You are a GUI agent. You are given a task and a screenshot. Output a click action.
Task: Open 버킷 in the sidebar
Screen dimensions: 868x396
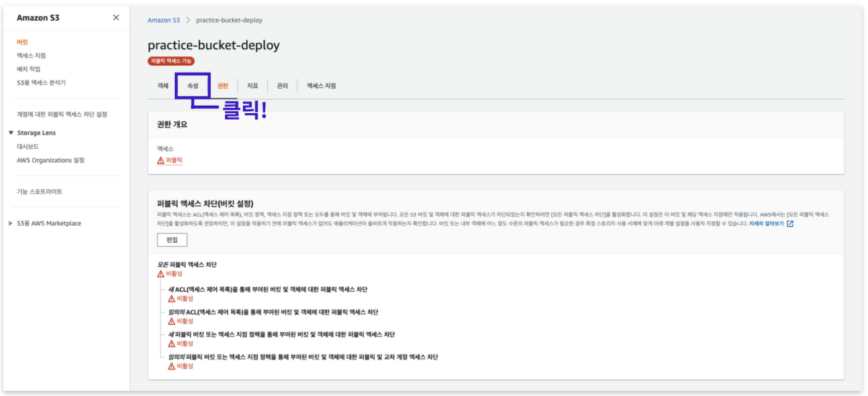pyautogui.click(x=22, y=42)
